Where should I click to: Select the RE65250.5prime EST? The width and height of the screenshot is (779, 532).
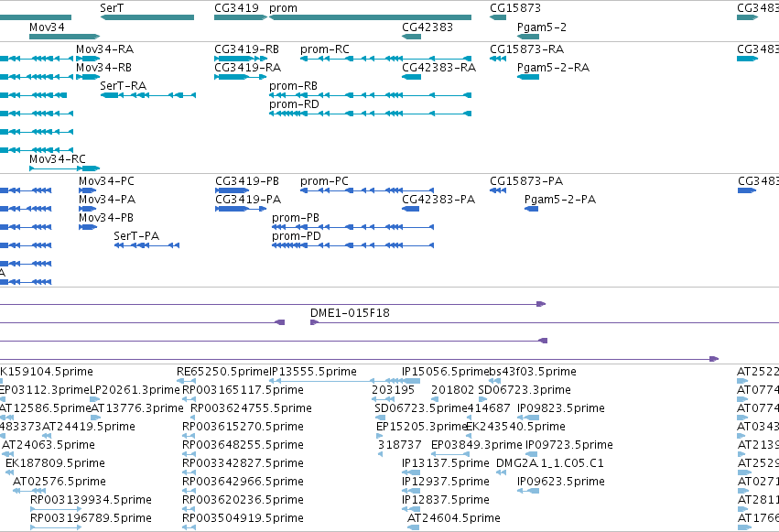[187, 381]
